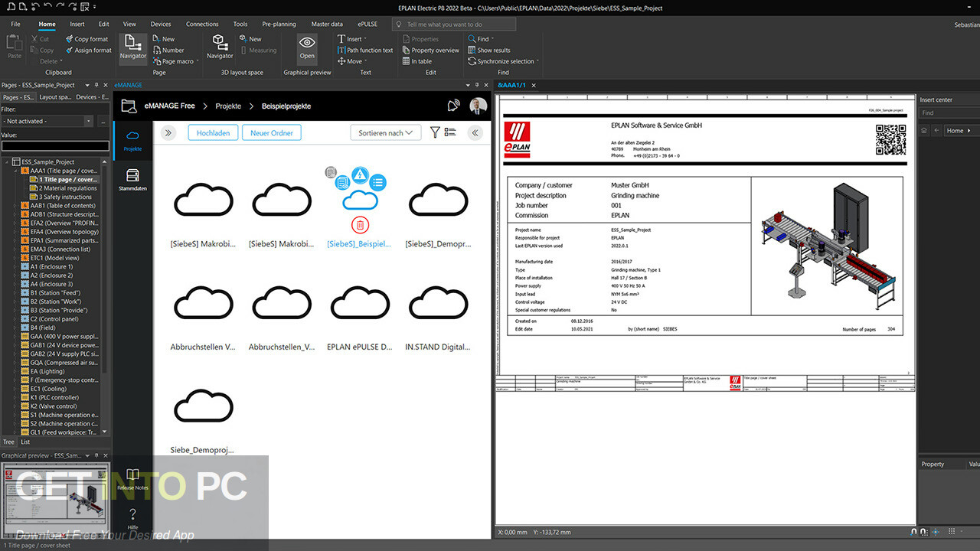This screenshot has height=551, width=980.
Task: Open the Find dropdown in the ribbon
Action: 480,39
